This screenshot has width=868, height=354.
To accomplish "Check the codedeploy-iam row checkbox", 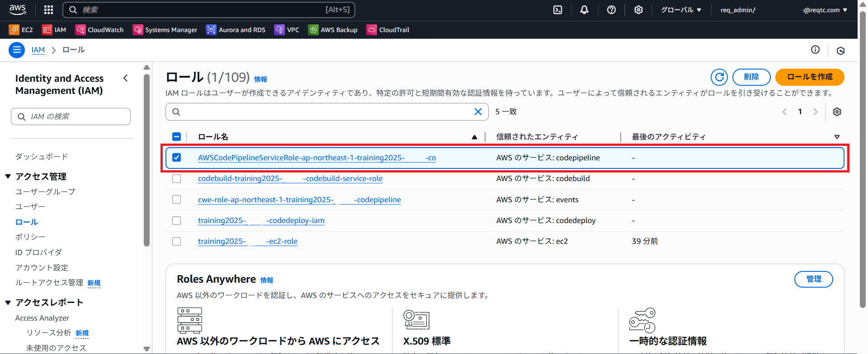I will pyautogui.click(x=177, y=220).
